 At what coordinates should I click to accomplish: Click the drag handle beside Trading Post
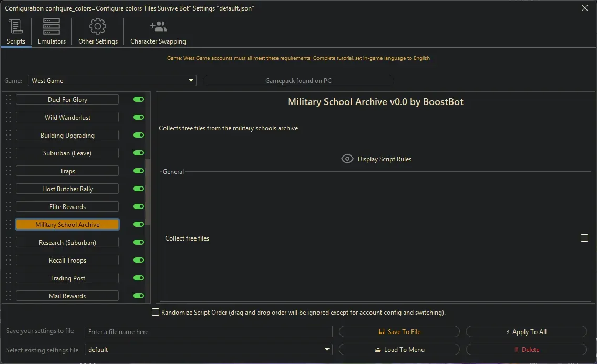(x=8, y=278)
